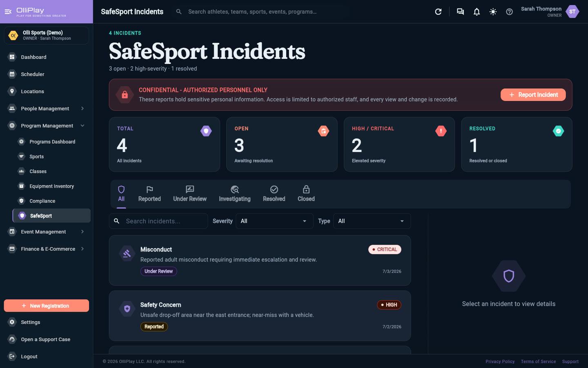Switch to the Investigating tab

click(x=235, y=194)
